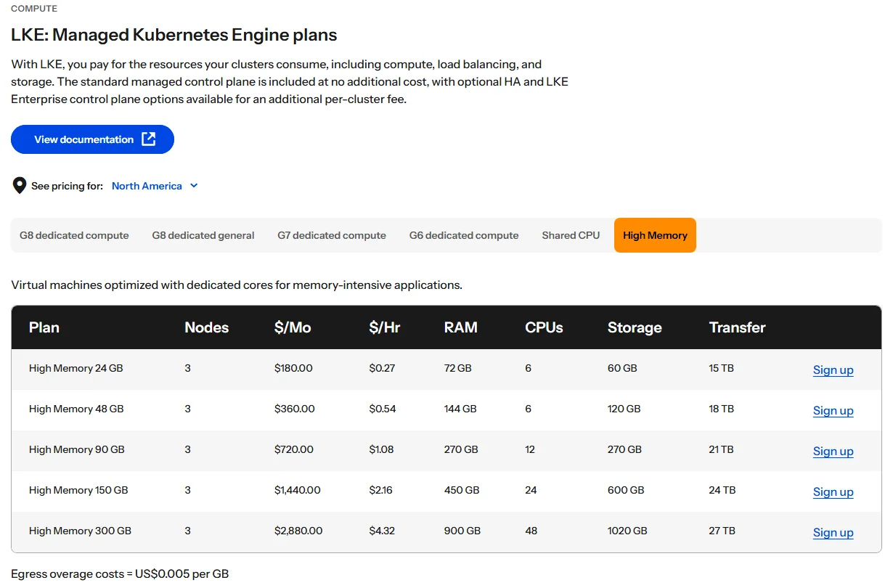Click the Transfer column header
Viewport: 893px width, 588px height.
coord(738,327)
